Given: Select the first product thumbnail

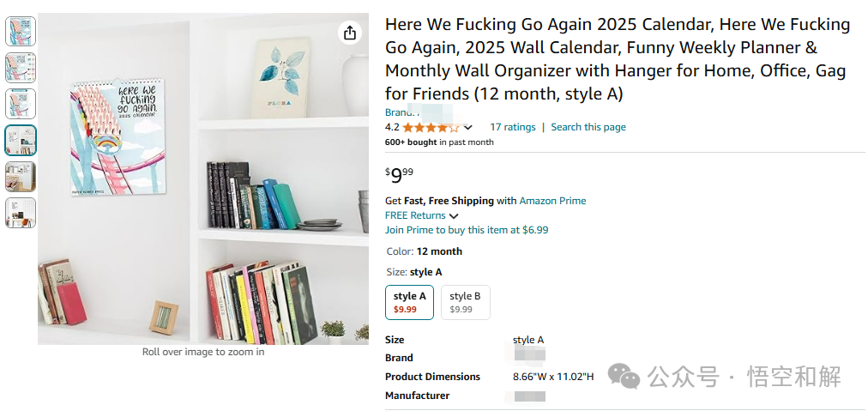Looking at the screenshot, I should (21, 31).
